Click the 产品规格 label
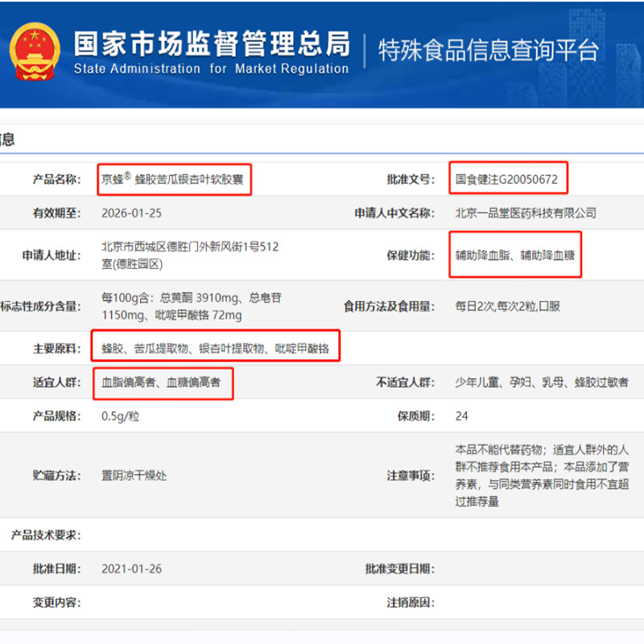 pyautogui.click(x=56, y=416)
